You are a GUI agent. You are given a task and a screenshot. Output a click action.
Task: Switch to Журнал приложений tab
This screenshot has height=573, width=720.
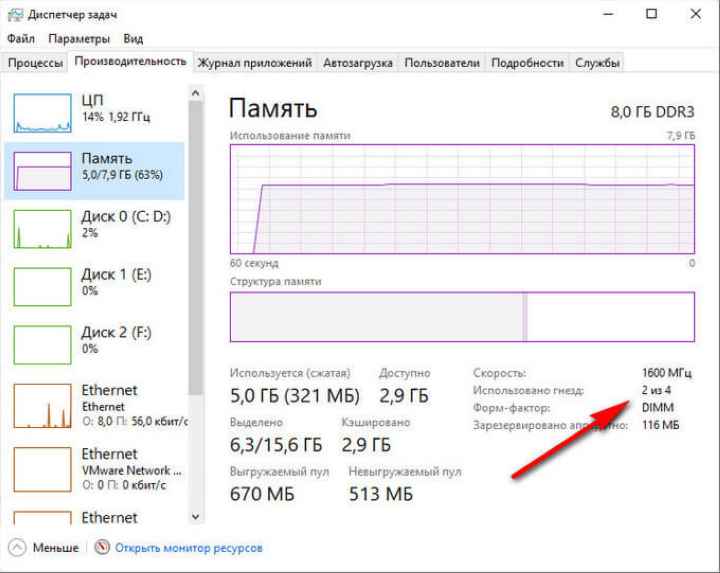[x=255, y=63]
